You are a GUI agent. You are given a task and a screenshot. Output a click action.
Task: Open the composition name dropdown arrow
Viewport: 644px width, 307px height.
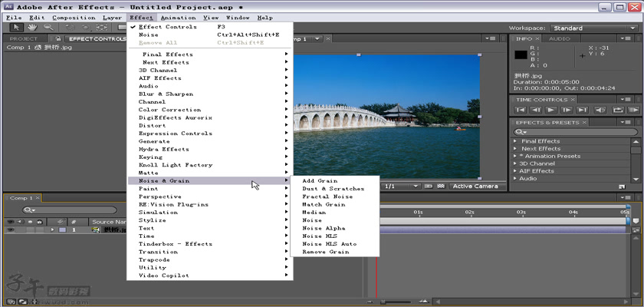tap(317, 39)
